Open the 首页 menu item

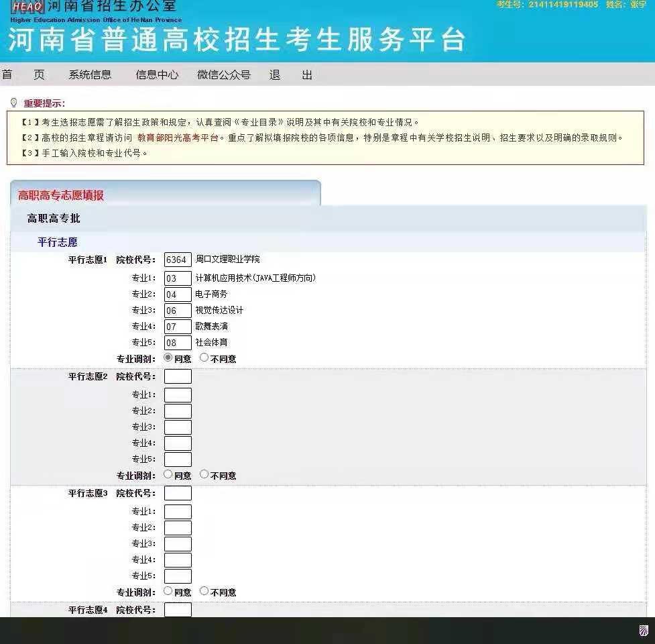coord(23,74)
